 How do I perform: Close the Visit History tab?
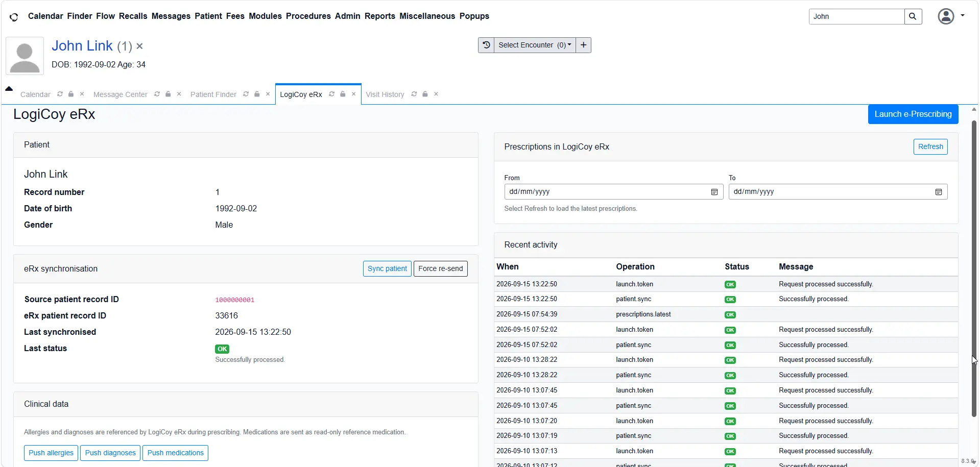(x=436, y=94)
